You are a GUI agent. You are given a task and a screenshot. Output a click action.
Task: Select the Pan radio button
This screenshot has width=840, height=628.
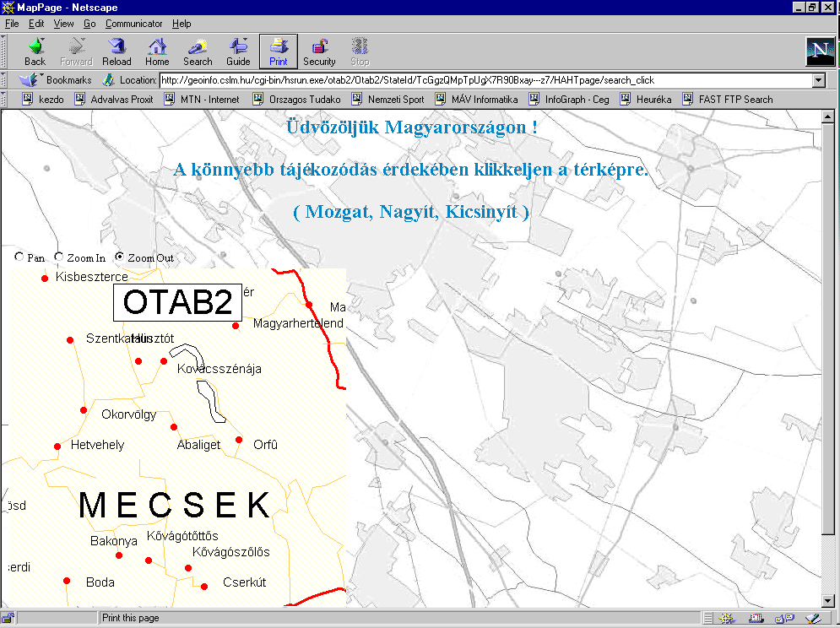pyautogui.click(x=19, y=257)
